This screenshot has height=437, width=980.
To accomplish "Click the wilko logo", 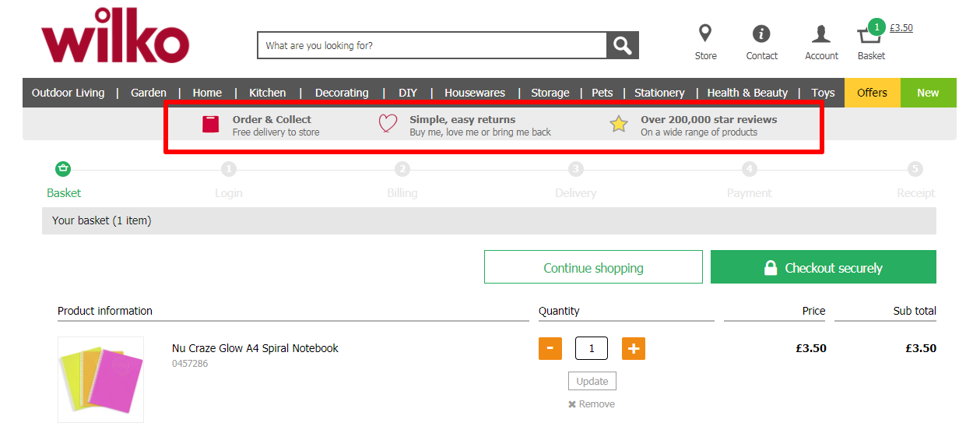I will pyautogui.click(x=115, y=36).
